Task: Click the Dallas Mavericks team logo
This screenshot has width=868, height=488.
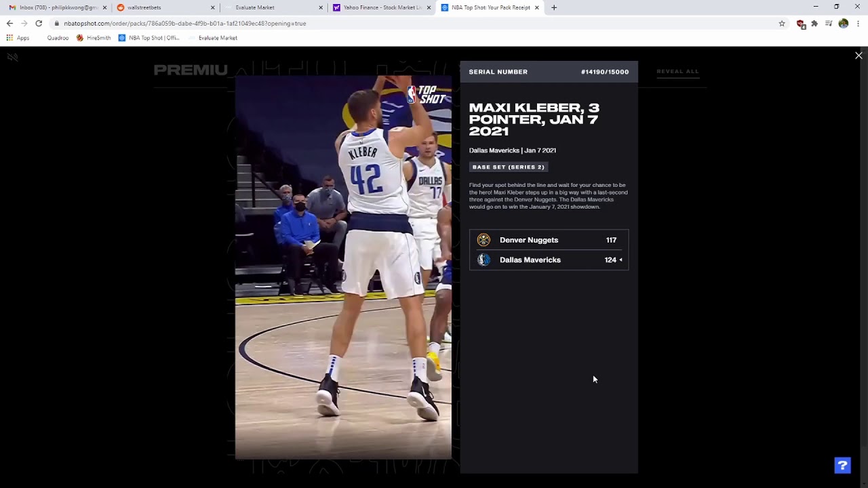Action: click(484, 260)
